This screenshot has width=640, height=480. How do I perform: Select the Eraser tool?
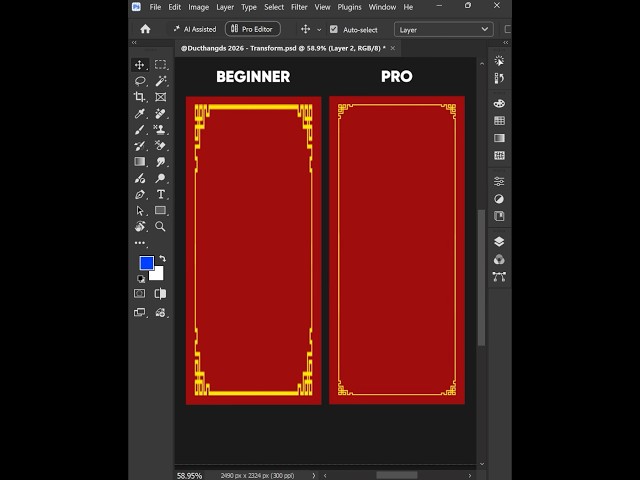pyautogui.click(x=160, y=146)
